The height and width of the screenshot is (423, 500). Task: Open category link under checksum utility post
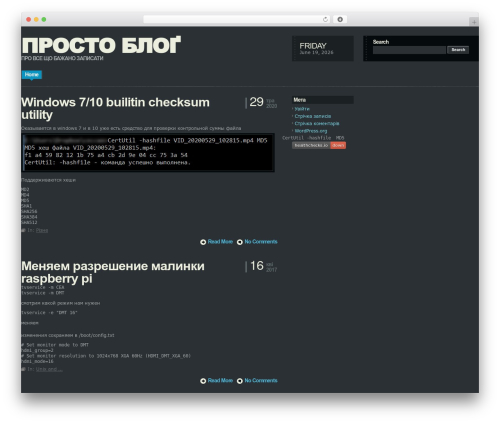tap(42, 230)
